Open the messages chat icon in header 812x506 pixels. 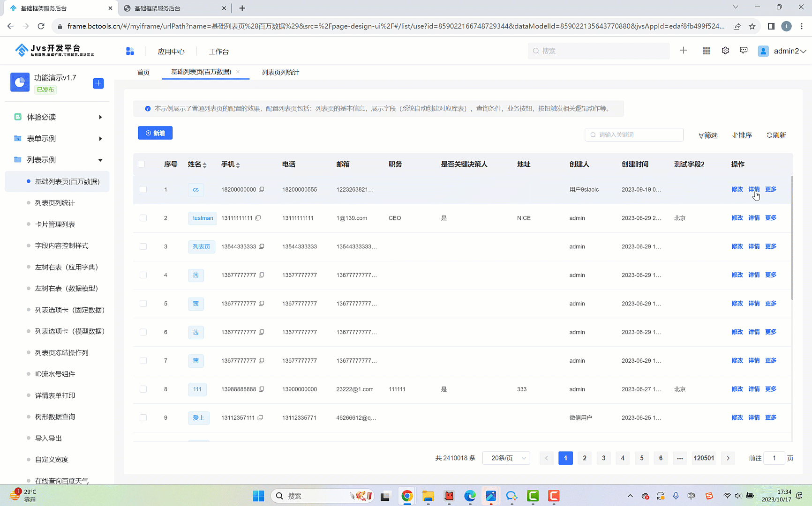click(744, 51)
